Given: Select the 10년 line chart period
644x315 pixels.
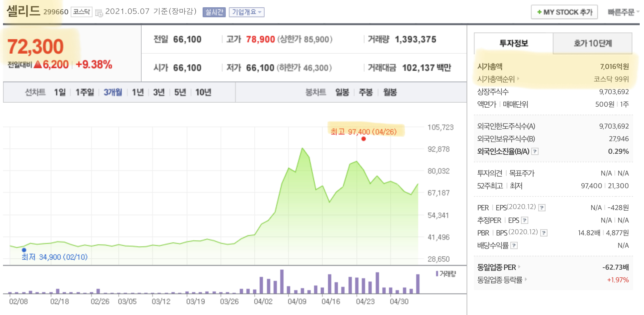Looking at the screenshot, I should click(203, 92).
